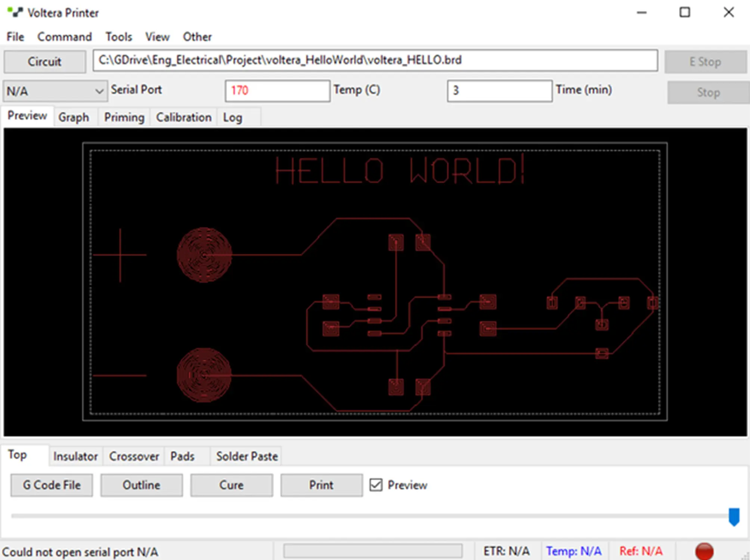The height and width of the screenshot is (560, 750).
Task: Click the red status indicator light
Action: pyautogui.click(x=704, y=551)
